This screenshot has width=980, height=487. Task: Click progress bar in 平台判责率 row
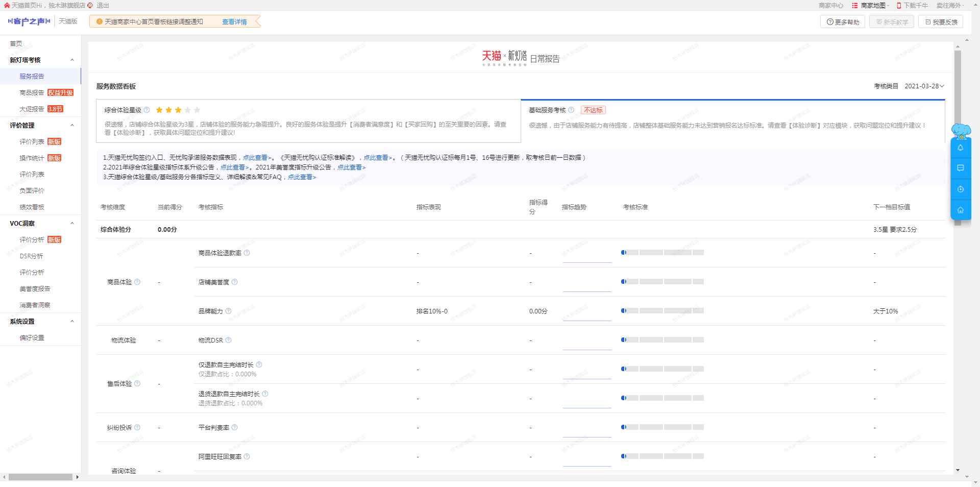pyautogui.click(x=663, y=427)
